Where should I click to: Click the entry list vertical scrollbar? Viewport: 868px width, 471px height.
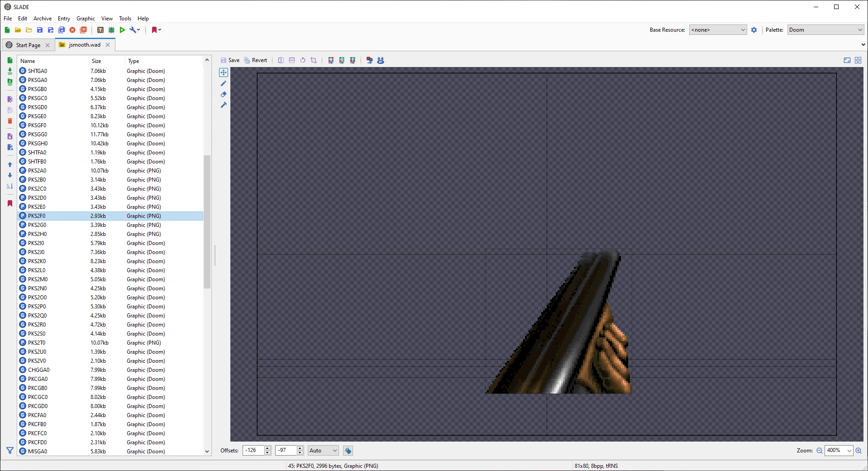[207, 222]
